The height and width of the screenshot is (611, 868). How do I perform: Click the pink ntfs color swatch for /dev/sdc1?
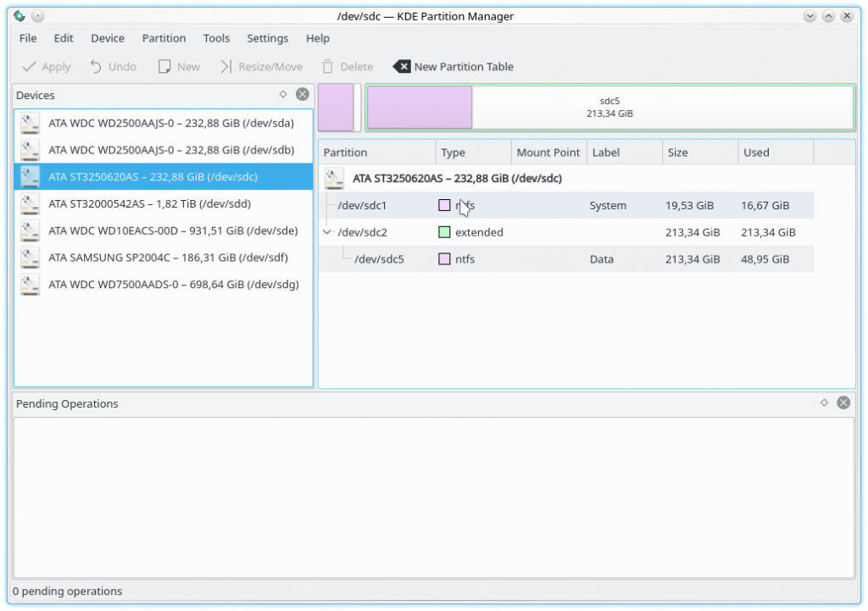(444, 205)
